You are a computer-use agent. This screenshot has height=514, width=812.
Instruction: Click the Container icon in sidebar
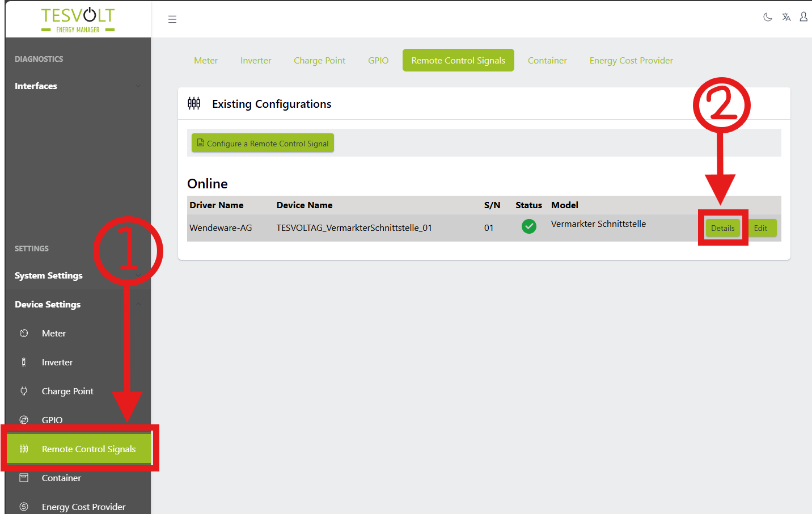(x=24, y=478)
